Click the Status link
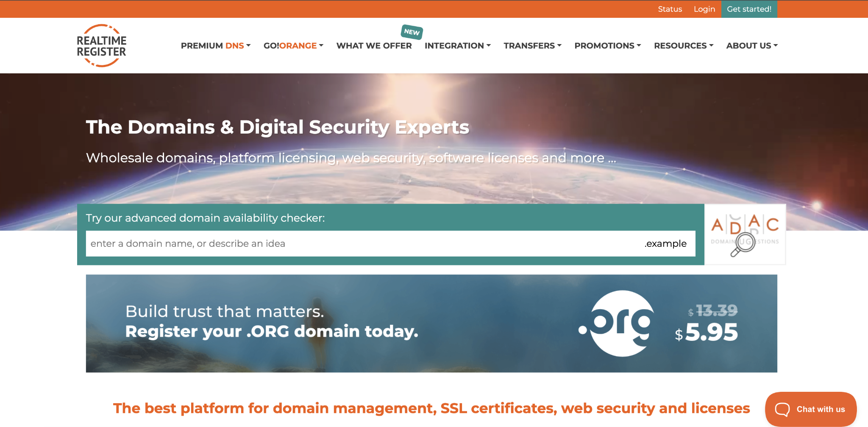868x427 pixels. 670,9
